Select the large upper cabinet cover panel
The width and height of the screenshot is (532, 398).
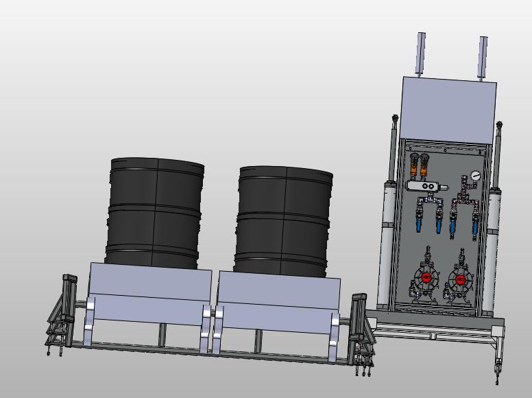coord(448,110)
